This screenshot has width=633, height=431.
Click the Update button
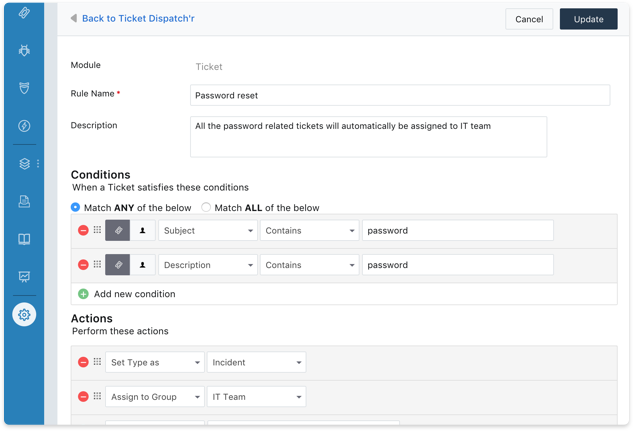click(588, 19)
